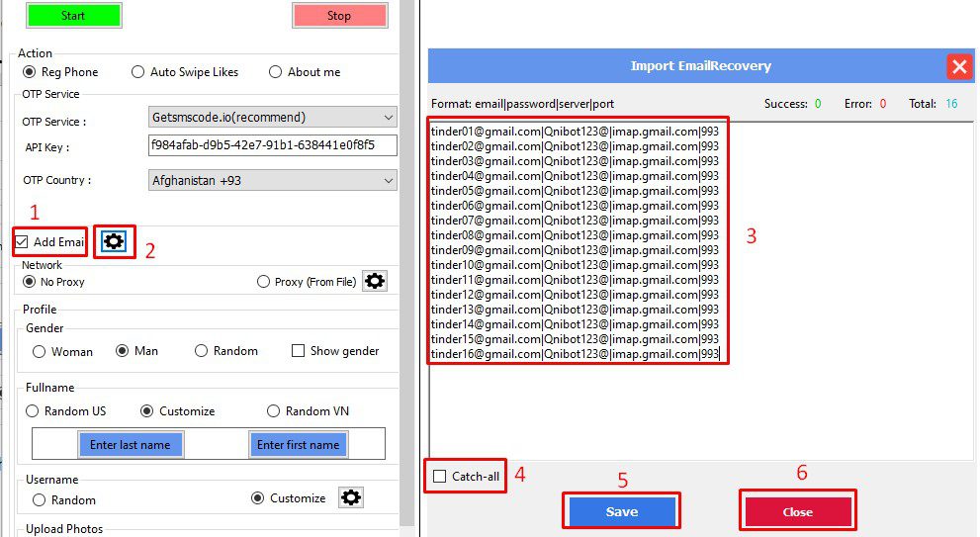The height and width of the screenshot is (537, 980).
Task: Click tinder01@gmail.com line in list
Action: click(575, 132)
